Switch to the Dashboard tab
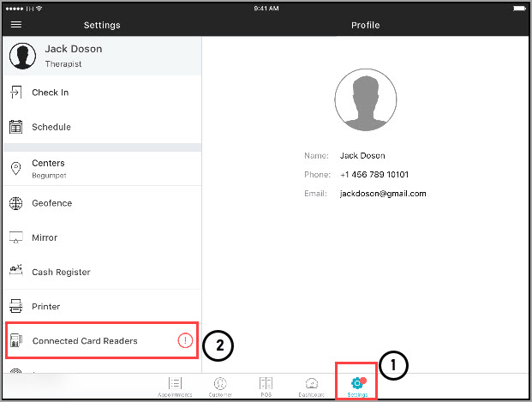532x402 pixels. tap(312, 387)
